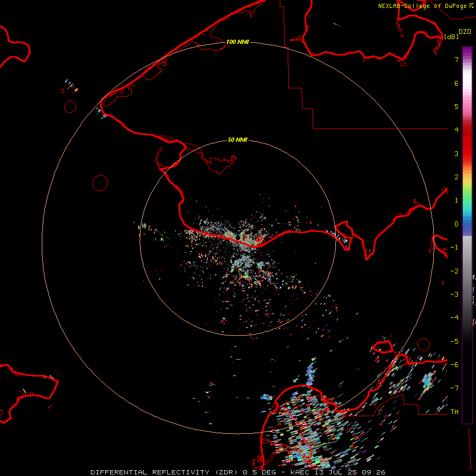Click the "-1" tick label on the color scale
Screen dimensions: 476x476
pos(454,248)
